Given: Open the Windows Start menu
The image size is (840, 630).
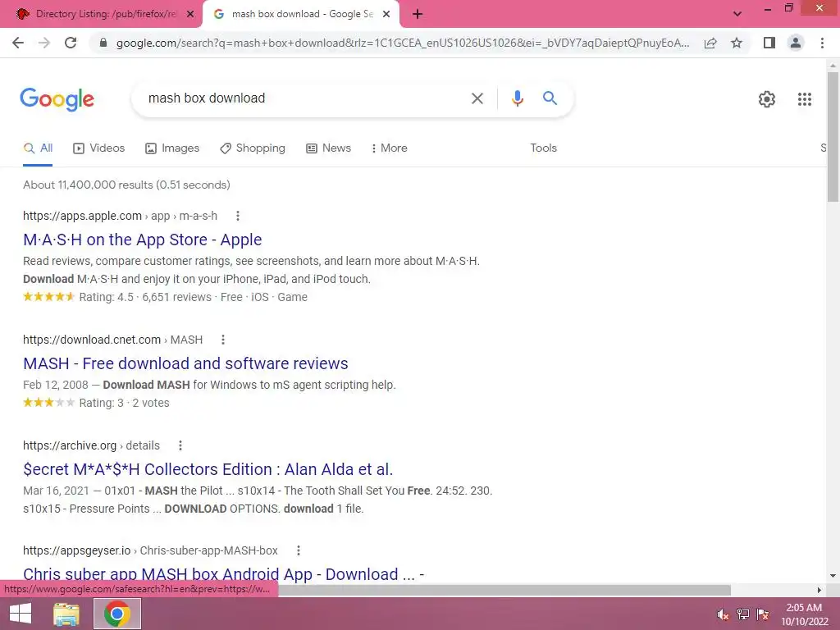Looking at the screenshot, I should 21,614.
